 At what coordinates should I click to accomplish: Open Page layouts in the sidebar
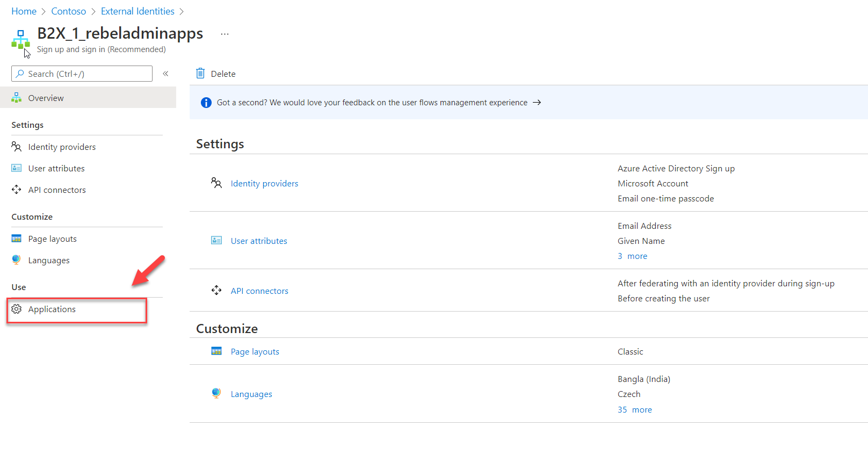[x=52, y=239]
